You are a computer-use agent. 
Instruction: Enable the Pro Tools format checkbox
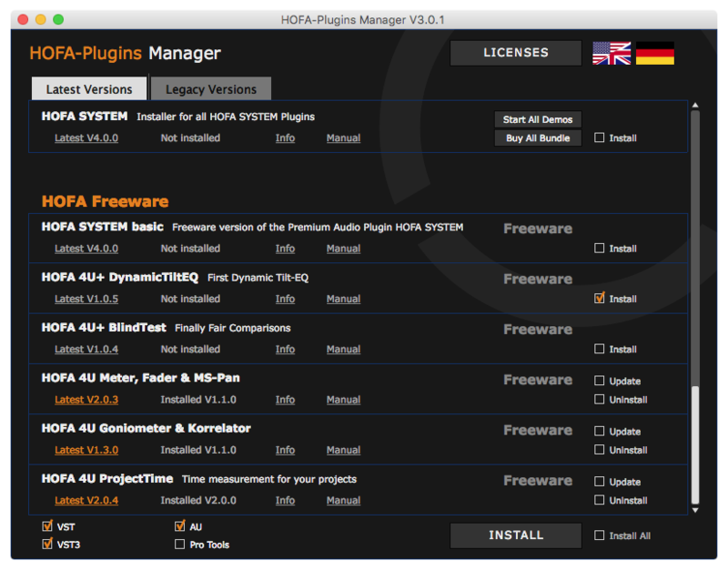(x=179, y=544)
